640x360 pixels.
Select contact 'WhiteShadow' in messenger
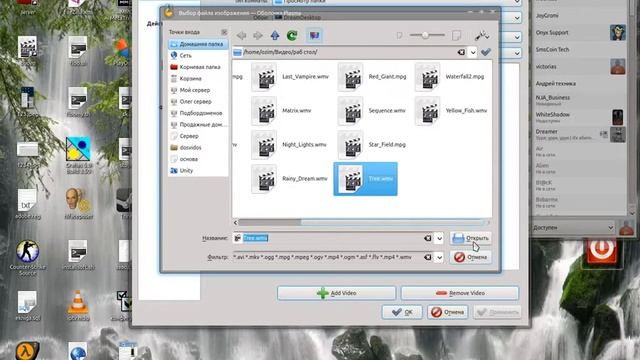[x=580, y=117]
